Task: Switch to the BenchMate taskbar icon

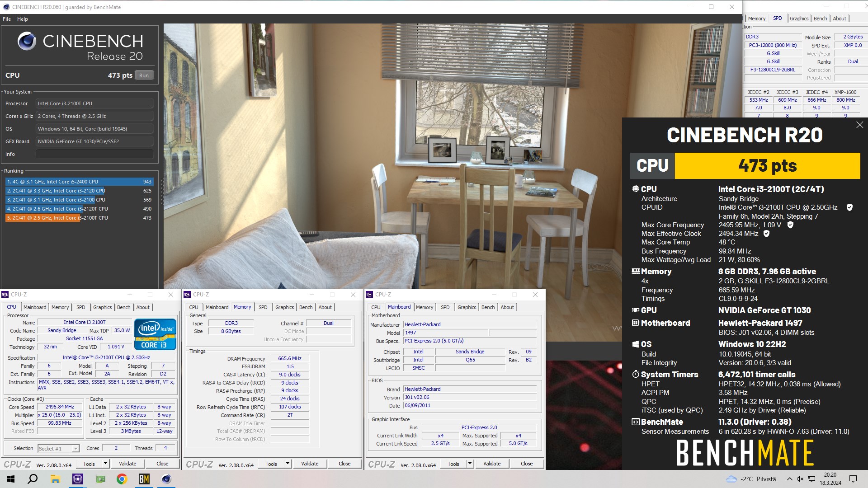Action: coord(144,479)
